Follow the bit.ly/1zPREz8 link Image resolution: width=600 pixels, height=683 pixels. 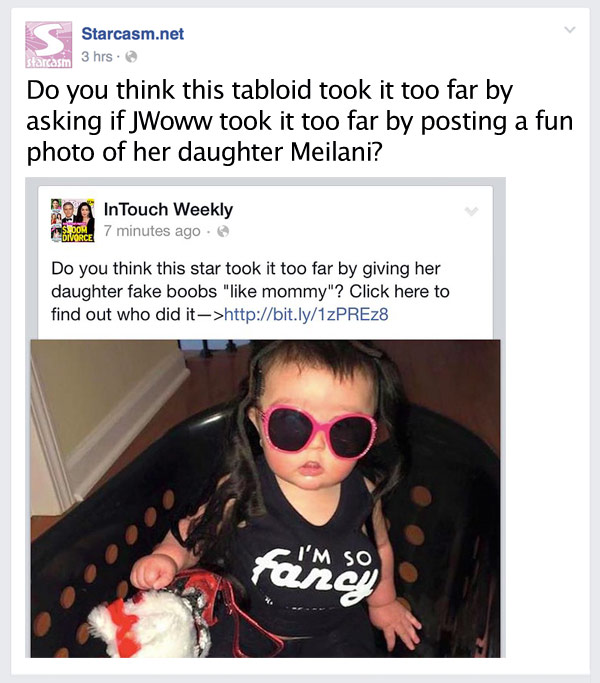tap(306, 314)
